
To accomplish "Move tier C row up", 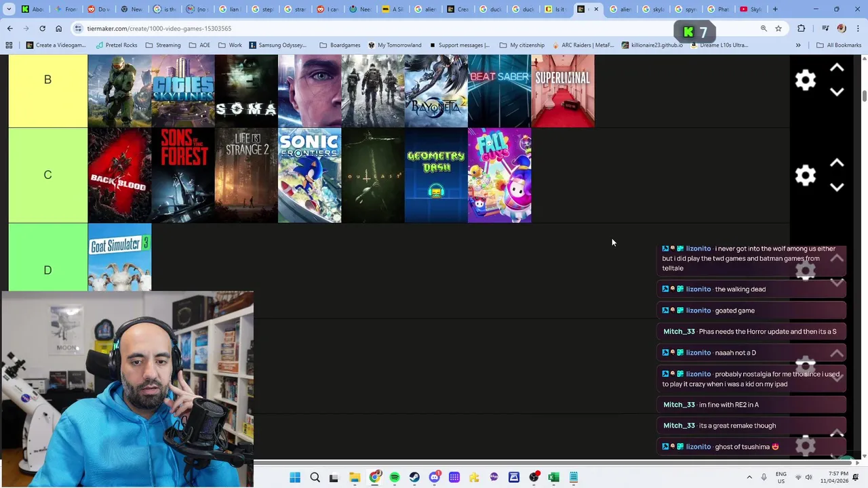I will (x=837, y=163).
